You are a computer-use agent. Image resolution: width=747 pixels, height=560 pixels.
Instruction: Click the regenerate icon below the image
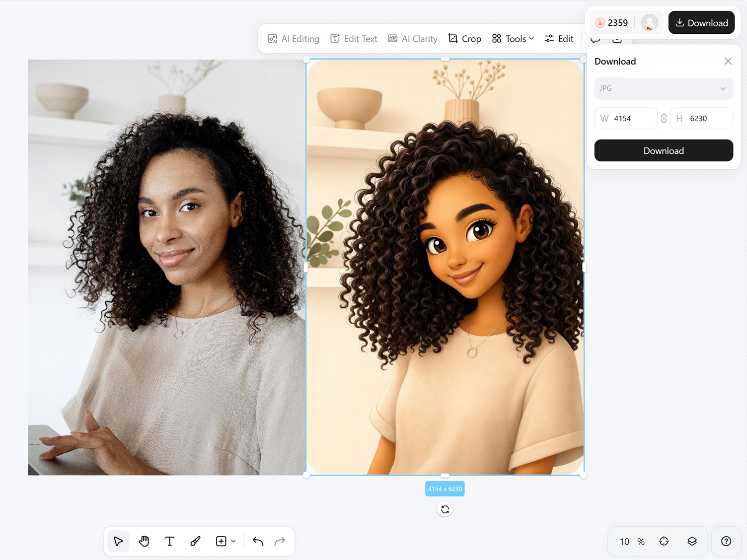click(445, 509)
